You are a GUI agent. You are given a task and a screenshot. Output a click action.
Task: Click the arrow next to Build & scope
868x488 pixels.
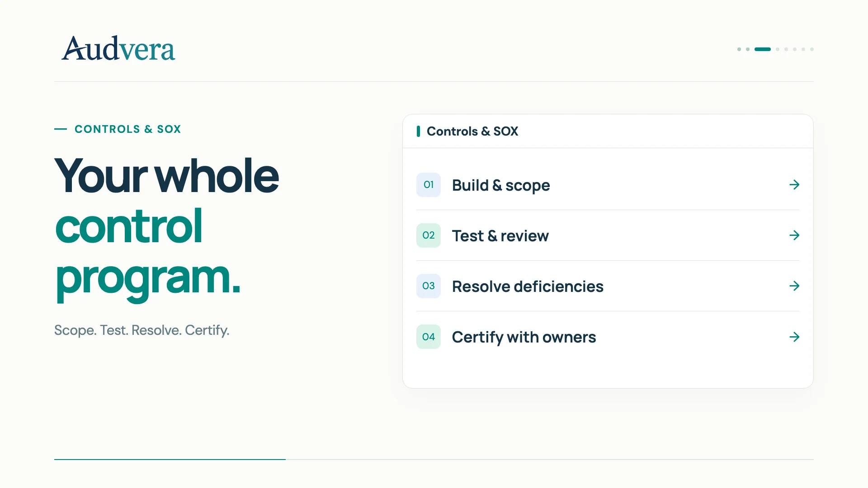click(x=794, y=185)
